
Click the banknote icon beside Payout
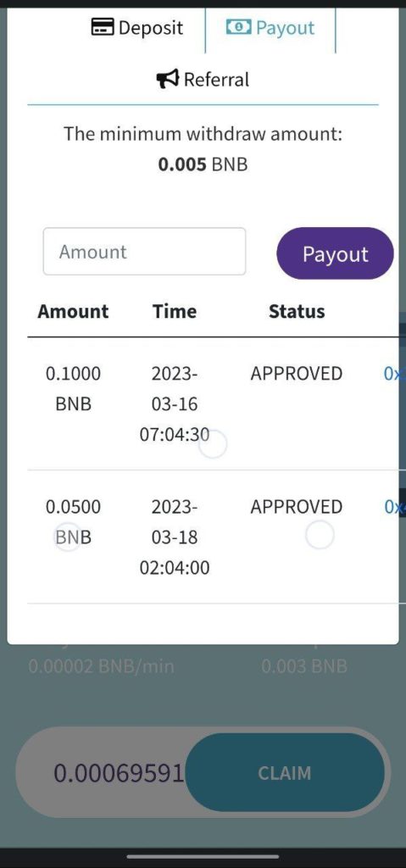(x=239, y=27)
